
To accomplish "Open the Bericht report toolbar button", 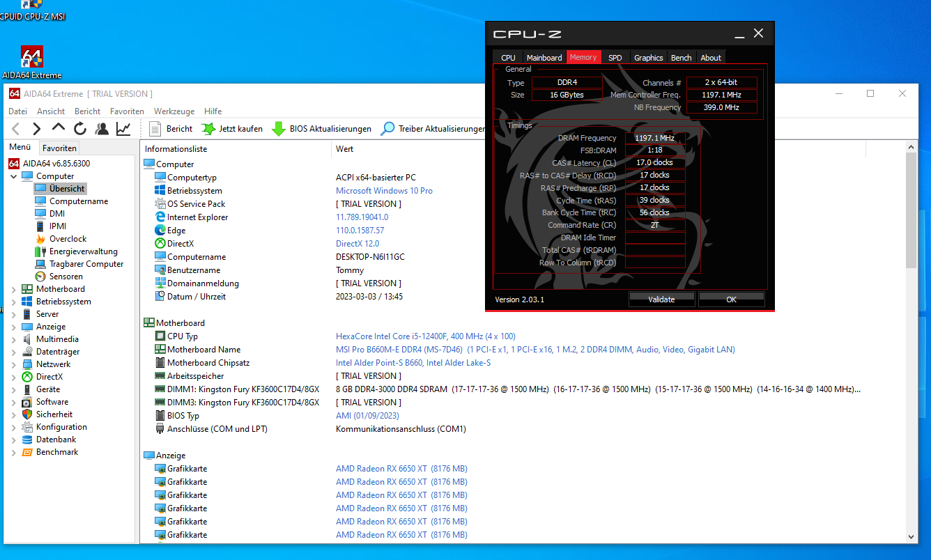I will tap(171, 129).
